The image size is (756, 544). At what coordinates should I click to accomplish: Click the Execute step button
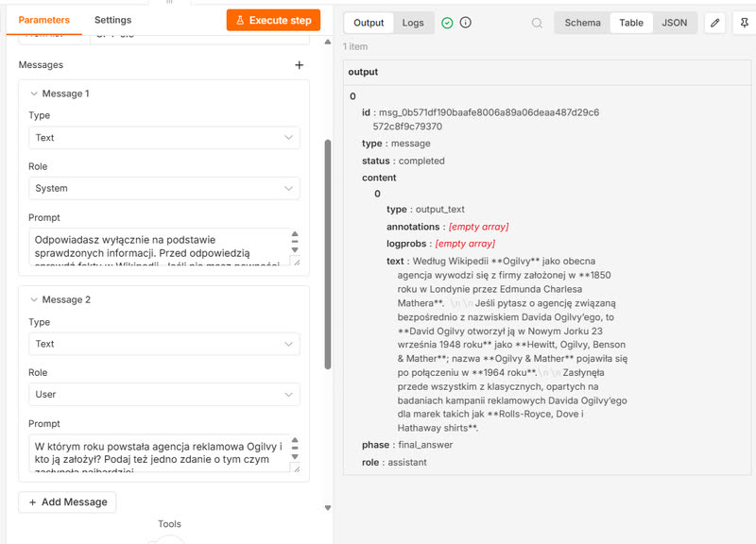point(273,20)
